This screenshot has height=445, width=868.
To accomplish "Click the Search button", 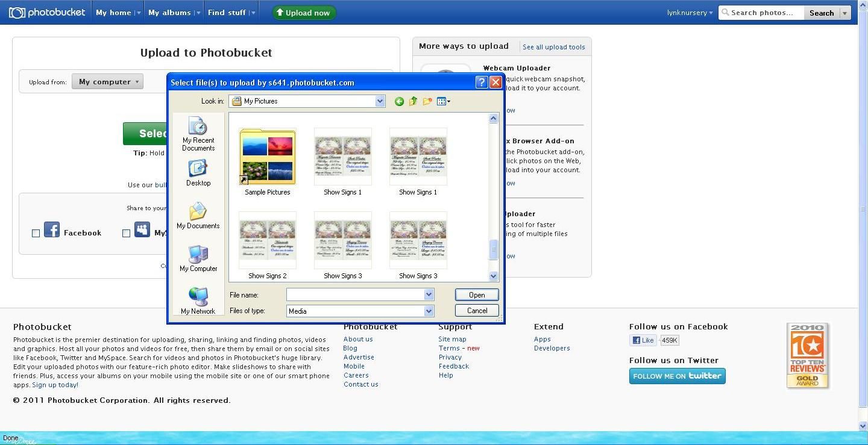I will pos(822,13).
